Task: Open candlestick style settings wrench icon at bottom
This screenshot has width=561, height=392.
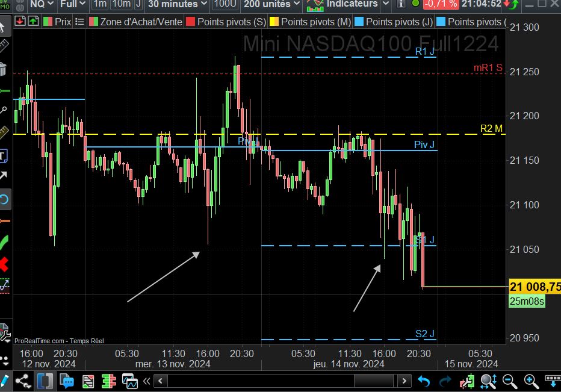Action: (467, 381)
